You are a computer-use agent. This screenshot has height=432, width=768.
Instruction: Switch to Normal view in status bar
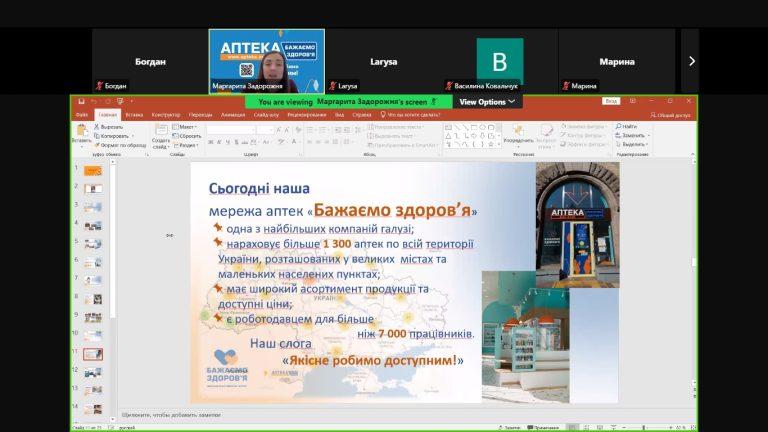[572, 428]
